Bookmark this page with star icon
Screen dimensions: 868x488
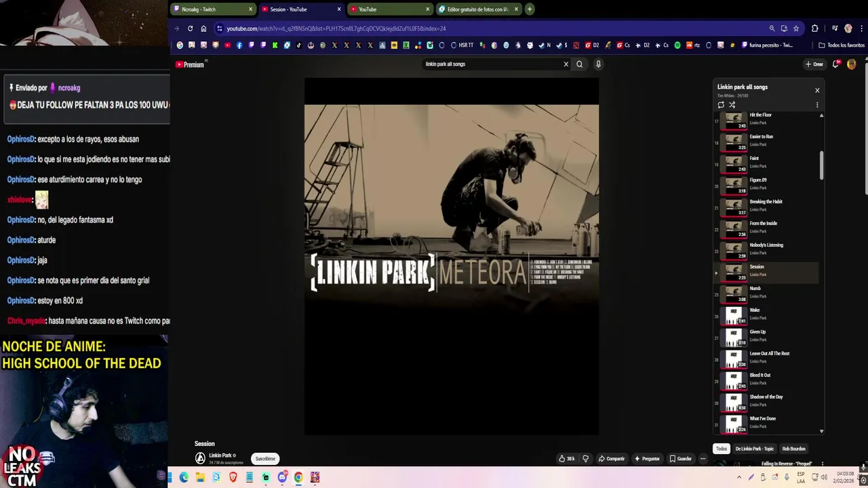click(x=796, y=28)
